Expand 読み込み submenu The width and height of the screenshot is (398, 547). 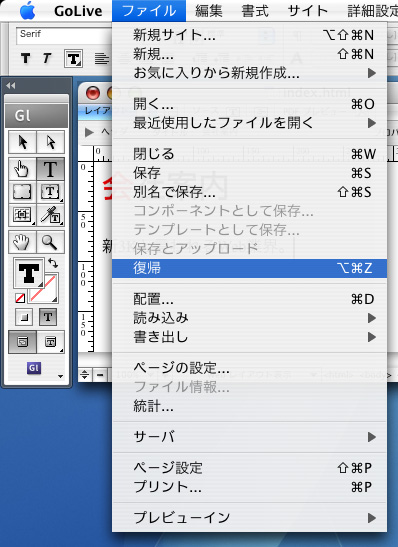249,318
